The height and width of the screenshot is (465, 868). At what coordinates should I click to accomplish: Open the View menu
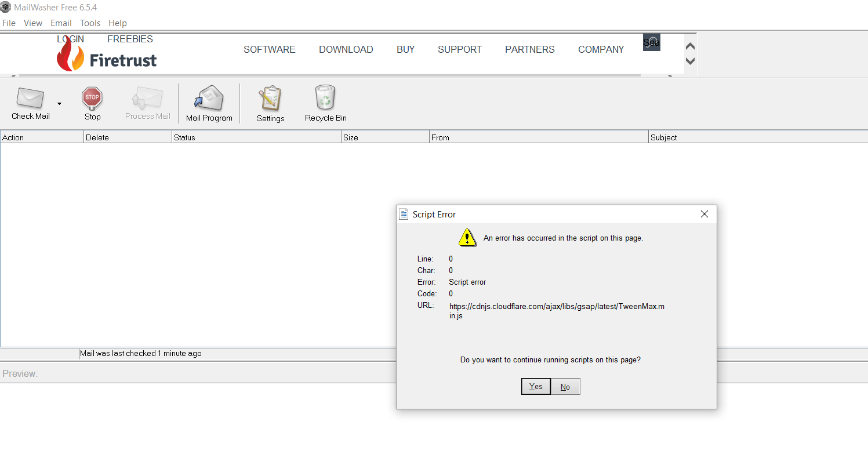click(x=33, y=23)
